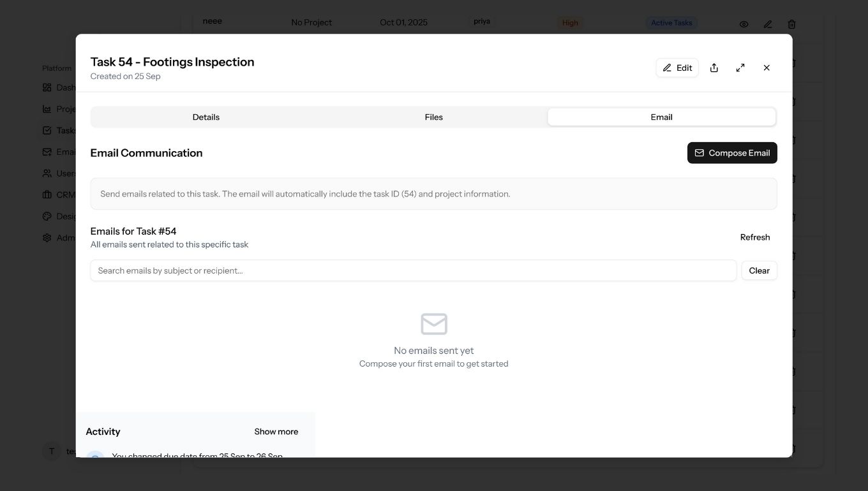Click the Edit button in the dialog header
The height and width of the screenshot is (491, 868).
[677, 68]
